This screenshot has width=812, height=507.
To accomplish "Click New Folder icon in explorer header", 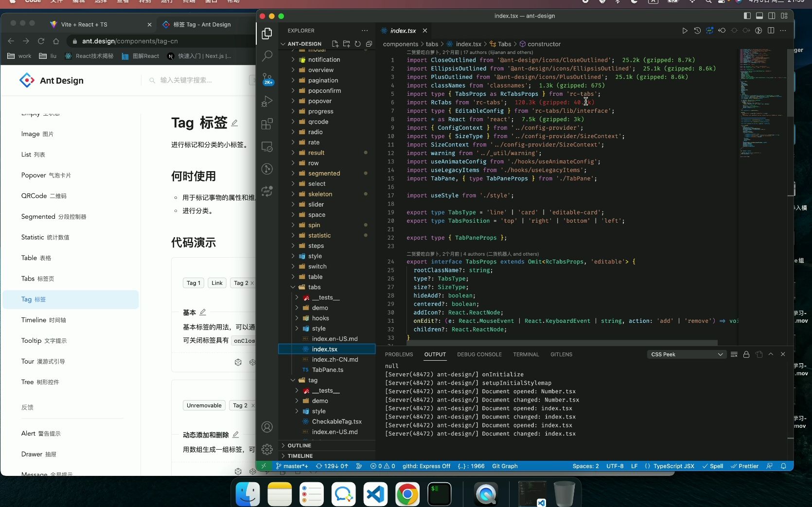I will click(x=346, y=44).
